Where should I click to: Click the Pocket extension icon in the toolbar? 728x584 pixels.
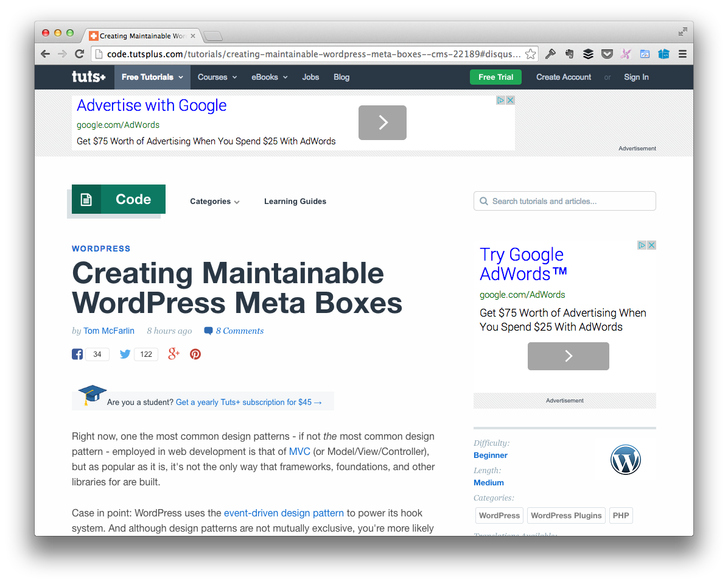click(607, 54)
